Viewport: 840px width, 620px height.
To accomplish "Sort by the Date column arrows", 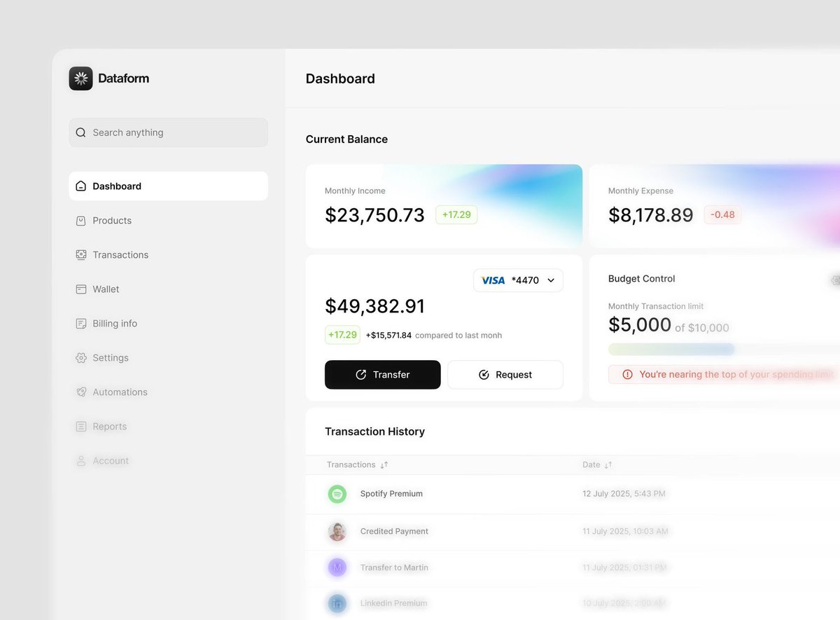I will pyautogui.click(x=608, y=465).
